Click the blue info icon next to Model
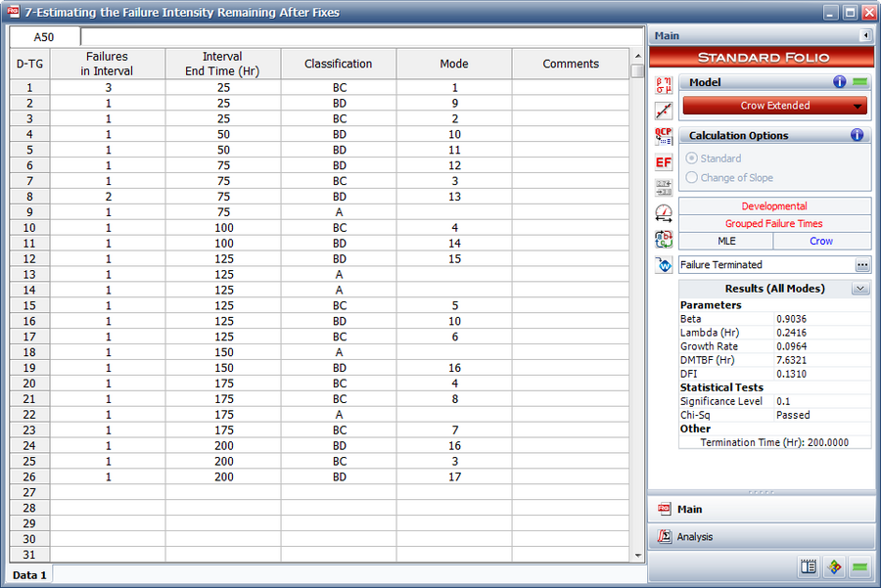Viewport: 881px width, 588px height. [x=839, y=83]
